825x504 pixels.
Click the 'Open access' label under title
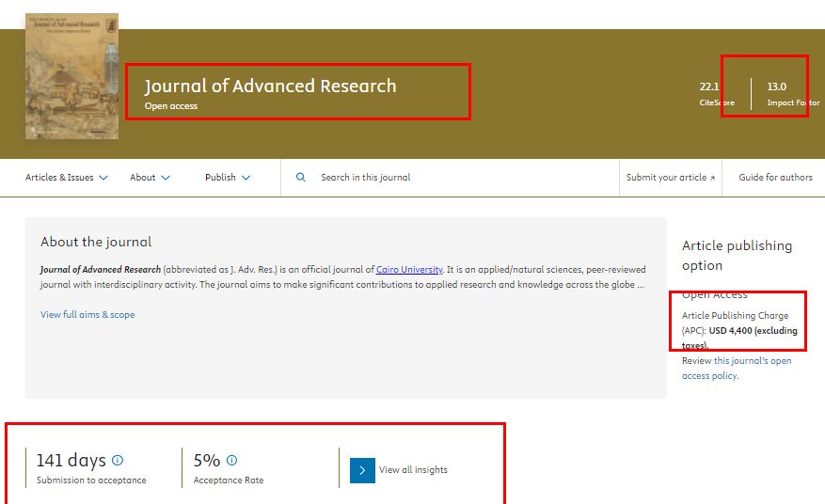point(171,106)
